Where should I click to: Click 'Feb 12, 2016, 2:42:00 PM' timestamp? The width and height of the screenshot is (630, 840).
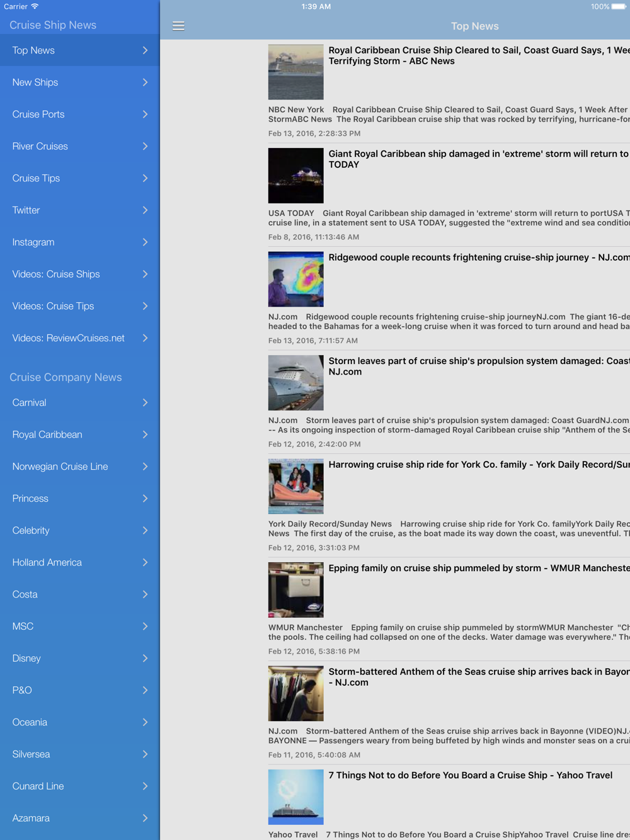(314, 445)
